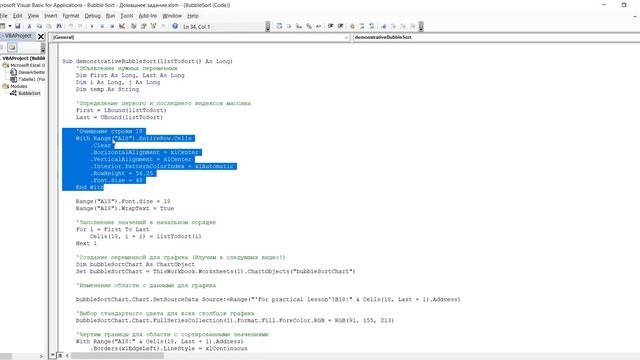Screen dimensions: 640x360
Task: Cut the selected code
Action: click(x=29, y=26)
